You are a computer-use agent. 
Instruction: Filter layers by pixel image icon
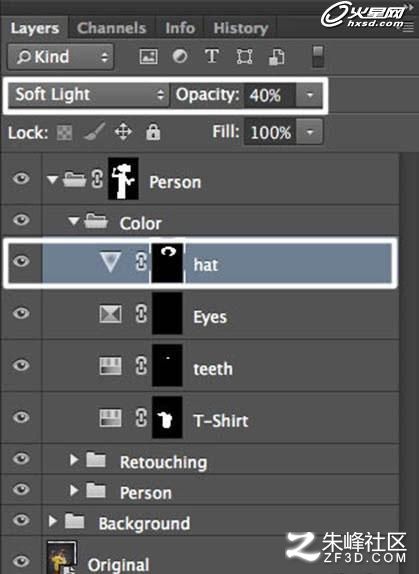pos(149,57)
